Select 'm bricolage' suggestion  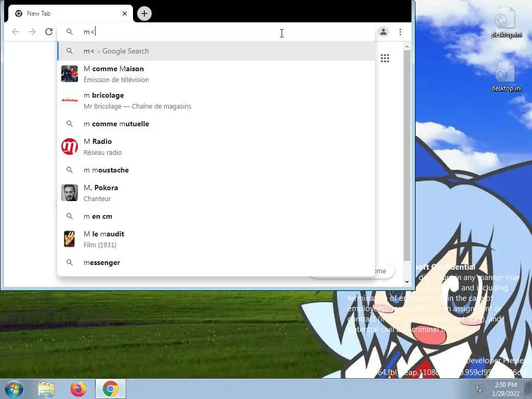217,100
